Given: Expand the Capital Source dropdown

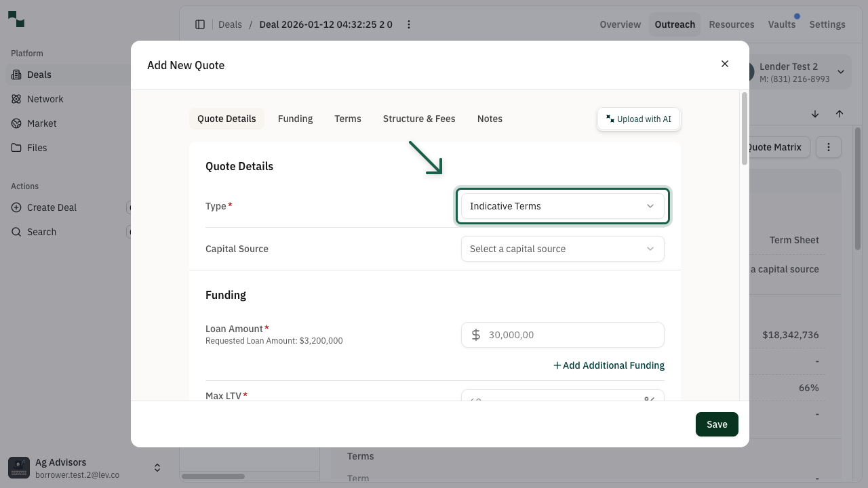Looking at the screenshot, I should 562,249.
